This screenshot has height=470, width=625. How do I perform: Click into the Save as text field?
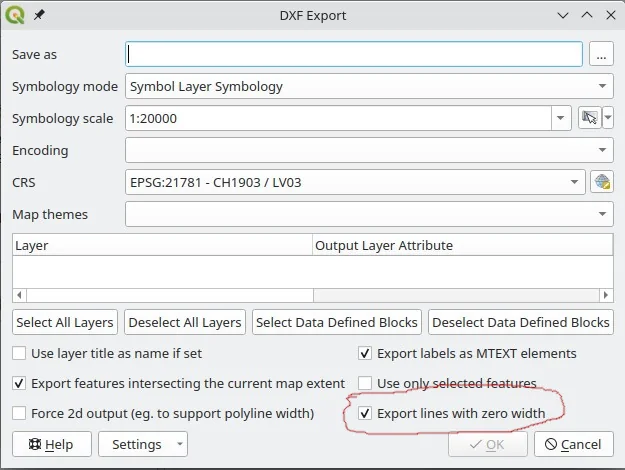tap(354, 54)
